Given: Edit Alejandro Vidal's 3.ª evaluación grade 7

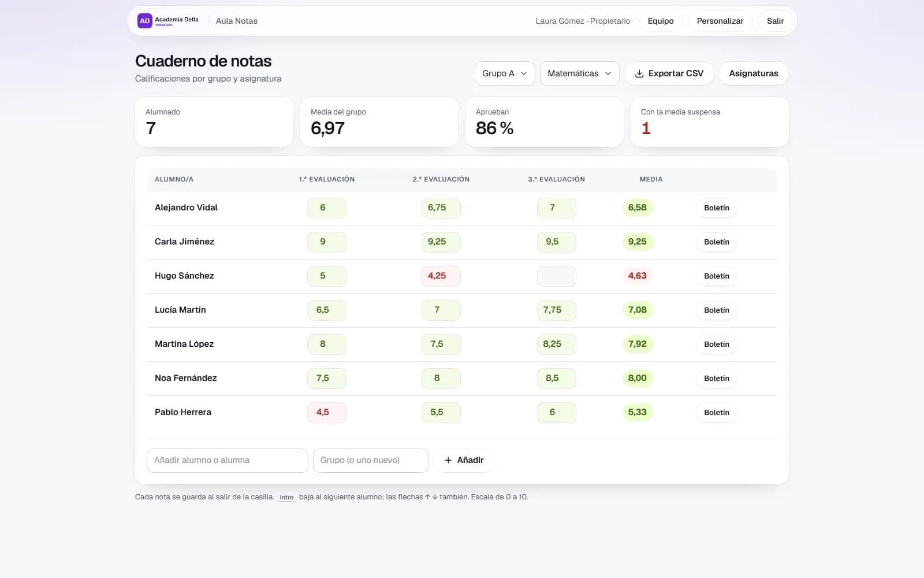Looking at the screenshot, I should (x=557, y=208).
